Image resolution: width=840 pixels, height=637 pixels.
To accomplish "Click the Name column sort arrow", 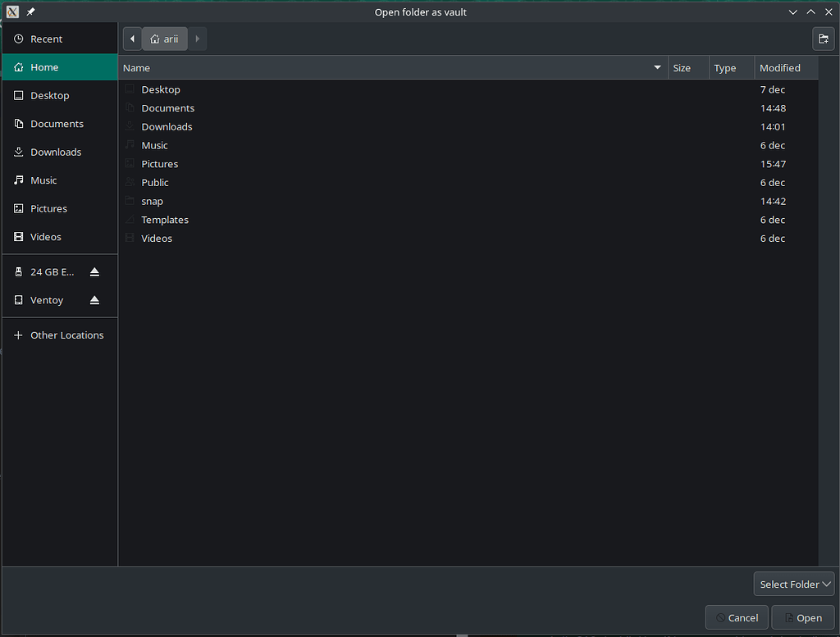I will pyautogui.click(x=656, y=67).
